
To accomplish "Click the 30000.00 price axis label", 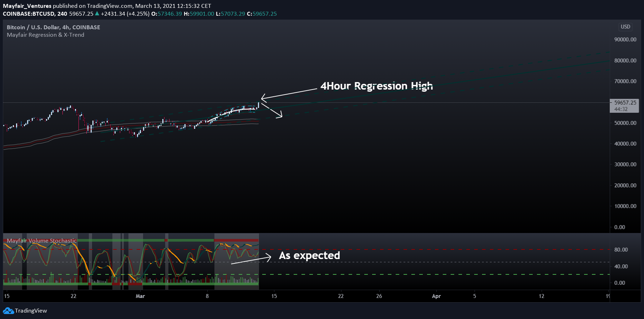I will (625, 164).
